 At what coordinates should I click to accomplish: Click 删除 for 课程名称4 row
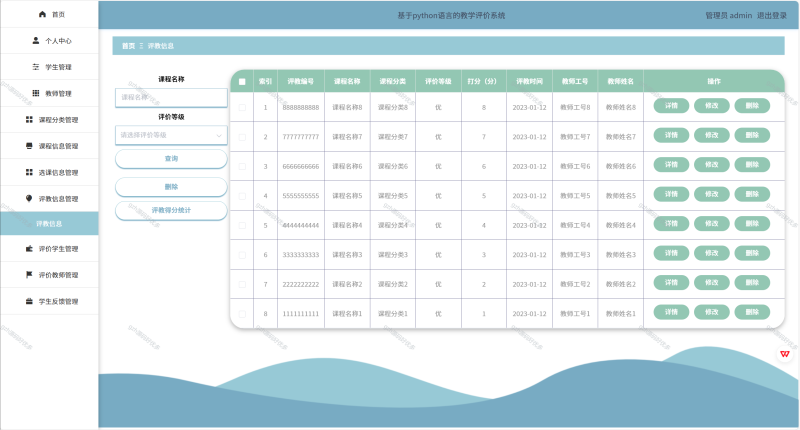coord(752,223)
